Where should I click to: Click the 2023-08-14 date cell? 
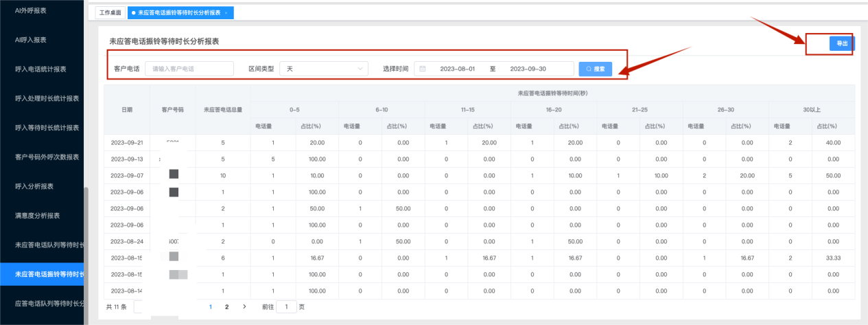pos(127,291)
